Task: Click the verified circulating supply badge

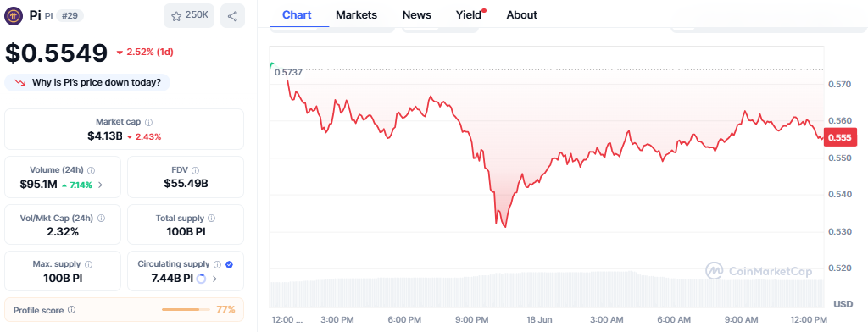Action: tap(229, 264)
